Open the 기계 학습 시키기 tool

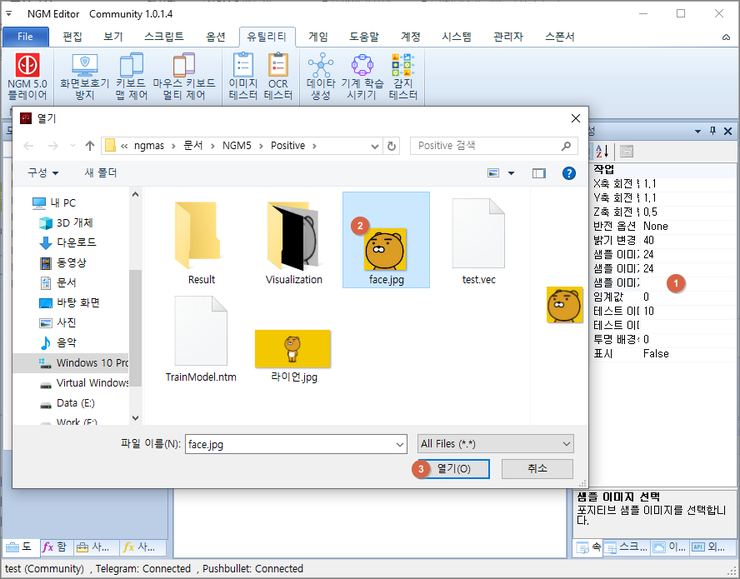pos(362,76)
